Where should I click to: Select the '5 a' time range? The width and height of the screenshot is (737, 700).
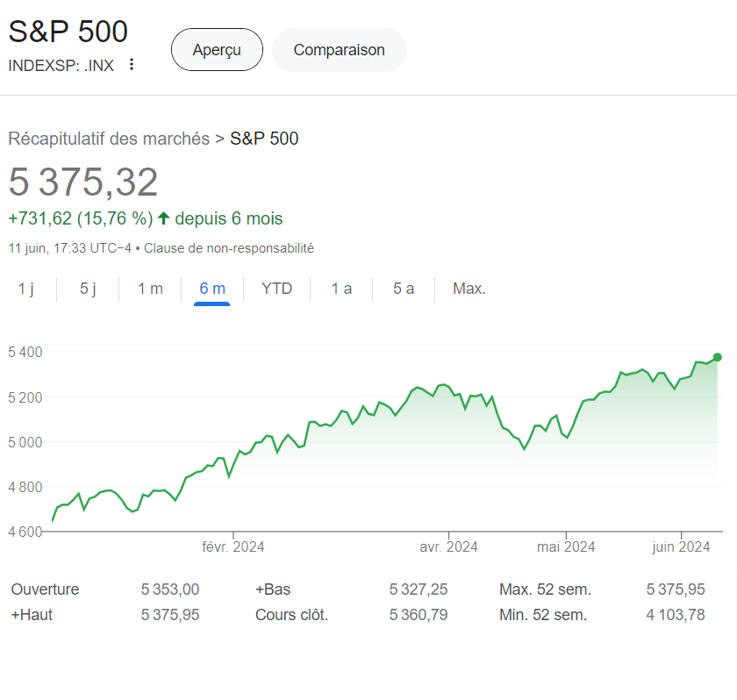click(402, 288)
